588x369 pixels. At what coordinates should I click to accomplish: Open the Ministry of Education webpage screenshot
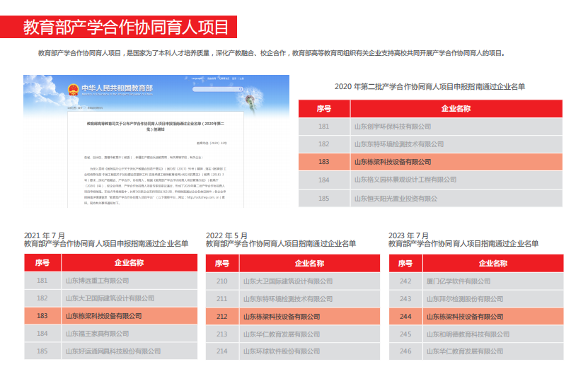156,141
